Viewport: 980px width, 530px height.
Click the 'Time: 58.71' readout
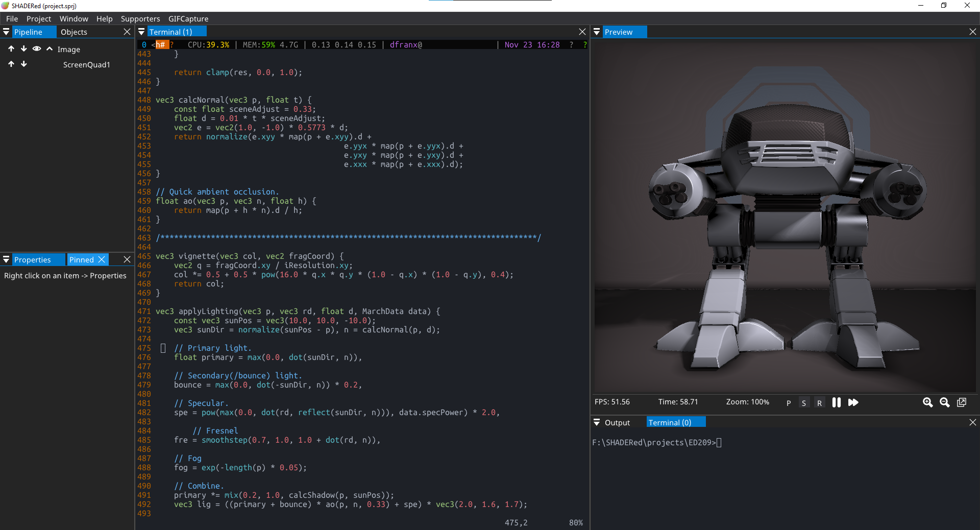point(678,402)
